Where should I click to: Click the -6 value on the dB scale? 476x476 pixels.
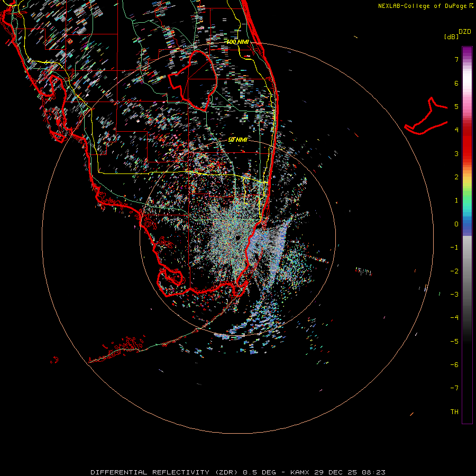[x=454, y=364]
